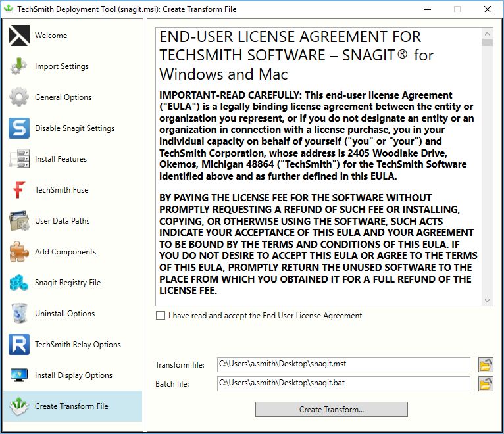Viewport: 504px width, 434px height.
Task: Click the EULA scrollbar up arrow
Action: pyautogui.click(x=487, y=34)
